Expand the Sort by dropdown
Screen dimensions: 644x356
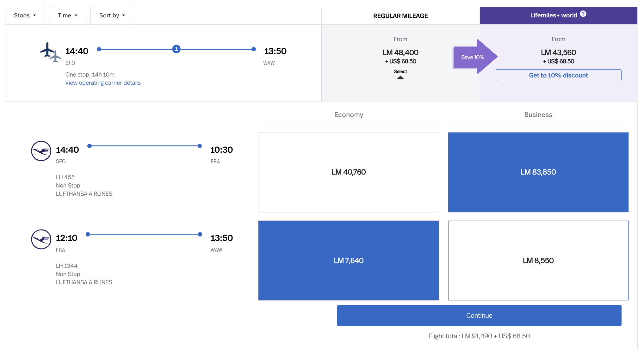tap(112, 15)
